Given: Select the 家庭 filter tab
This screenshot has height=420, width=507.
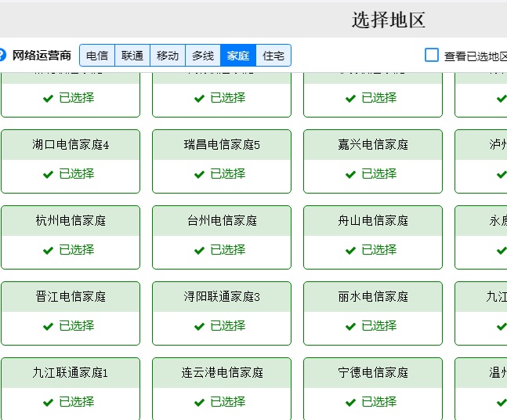Looking at the screenshot, I should tap(238, 56).
